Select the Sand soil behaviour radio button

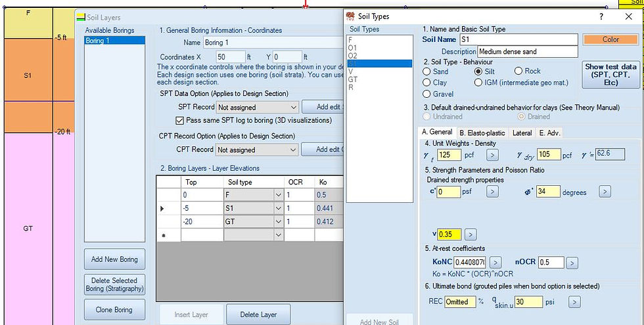coord(427,72)
